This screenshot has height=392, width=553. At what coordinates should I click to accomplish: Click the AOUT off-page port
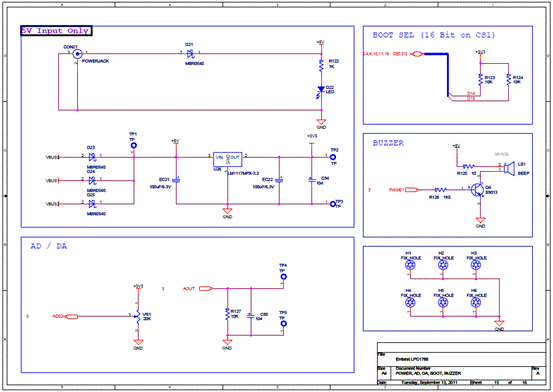tap(206, 289)
